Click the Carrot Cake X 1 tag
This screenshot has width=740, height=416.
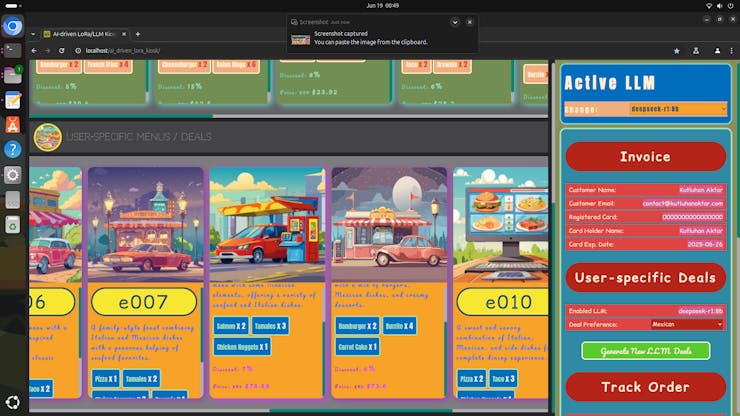357,347
